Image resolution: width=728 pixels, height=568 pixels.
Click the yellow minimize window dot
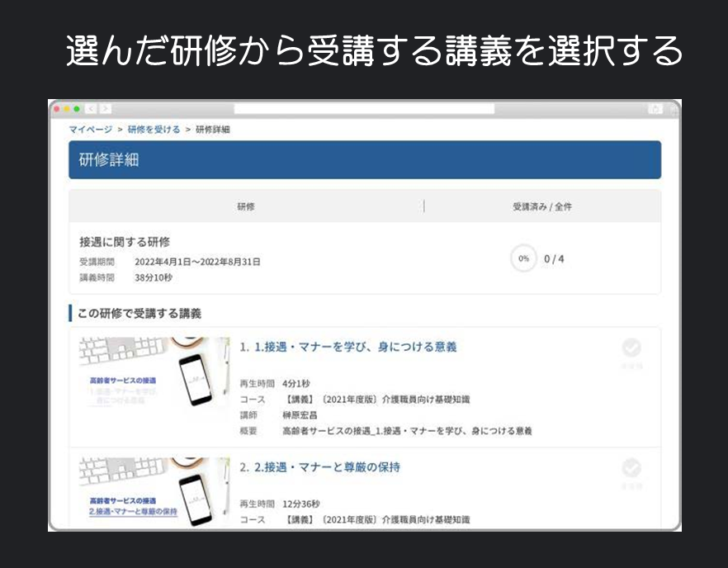(67, 109)
